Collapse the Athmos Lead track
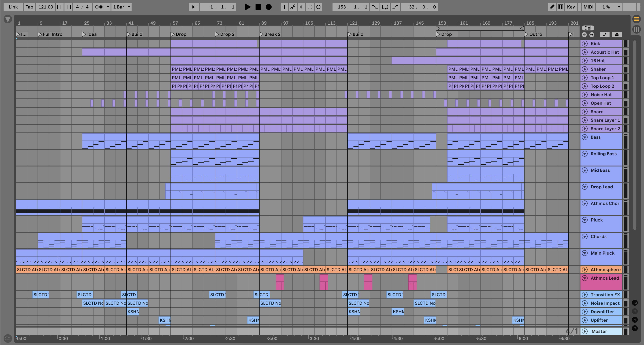 (585, 278)
